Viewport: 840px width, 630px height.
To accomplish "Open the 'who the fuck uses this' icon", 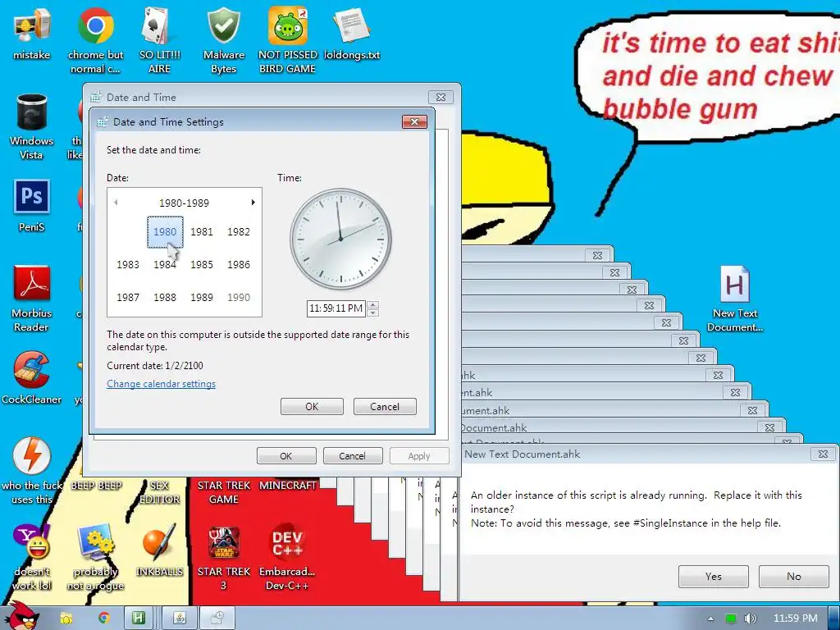I will (32, 472).
